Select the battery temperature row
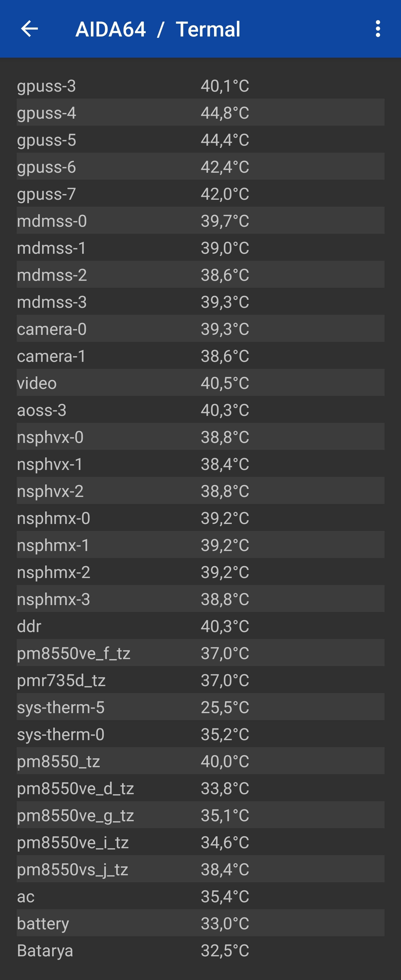401x980 pixels. tap(201, 923)
